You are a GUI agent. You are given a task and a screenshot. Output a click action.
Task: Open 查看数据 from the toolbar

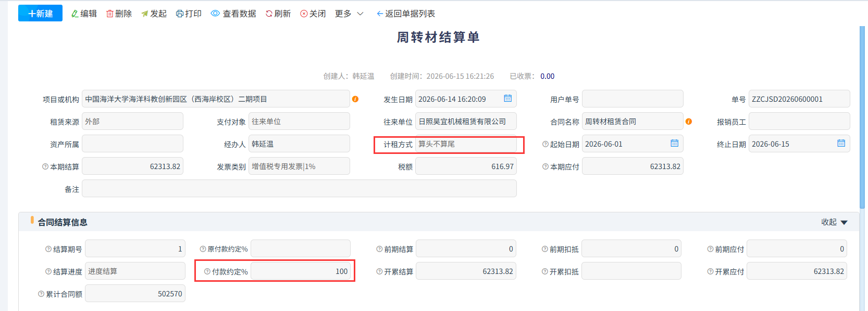(233, 14)
